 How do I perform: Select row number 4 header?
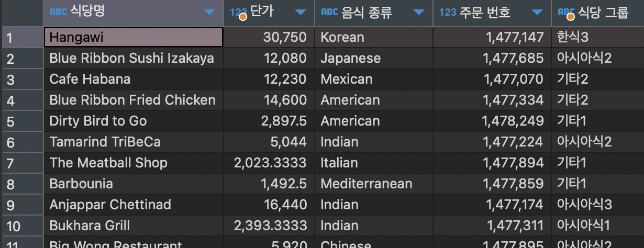coord(21,100)
